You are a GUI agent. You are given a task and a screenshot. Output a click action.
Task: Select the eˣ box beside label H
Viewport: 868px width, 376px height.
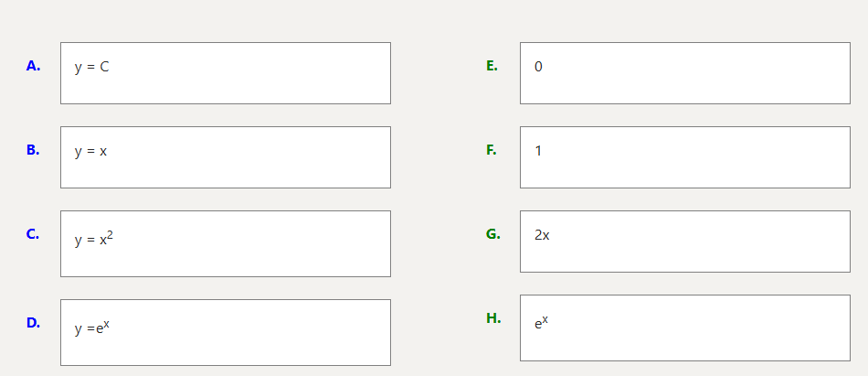684,328
